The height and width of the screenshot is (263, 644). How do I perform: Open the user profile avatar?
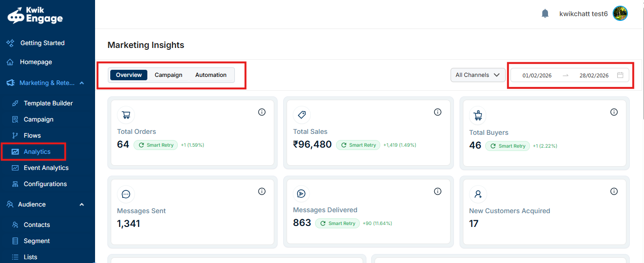click(620, 14)
